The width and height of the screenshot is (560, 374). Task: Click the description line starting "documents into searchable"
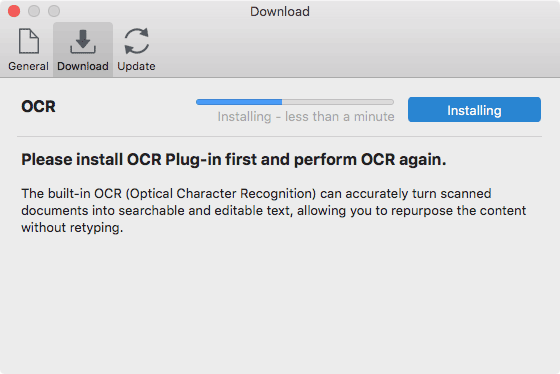point(274,211)
